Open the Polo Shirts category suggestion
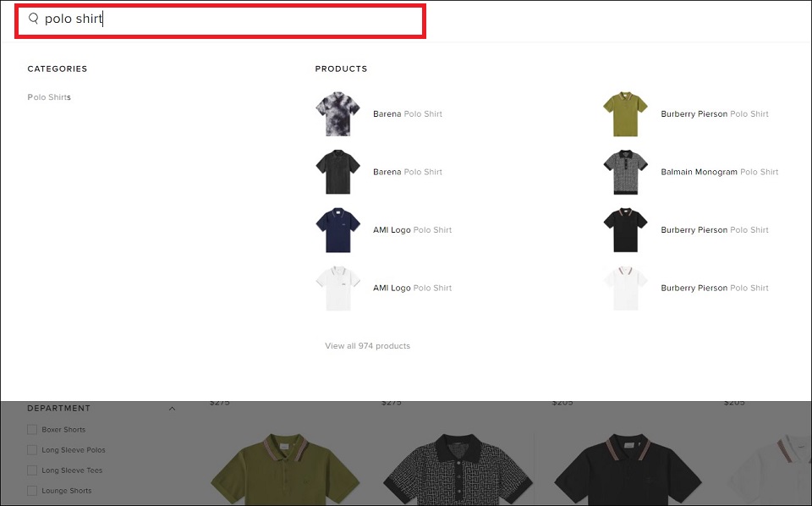The image size is (812, 506). pos(49,97)
